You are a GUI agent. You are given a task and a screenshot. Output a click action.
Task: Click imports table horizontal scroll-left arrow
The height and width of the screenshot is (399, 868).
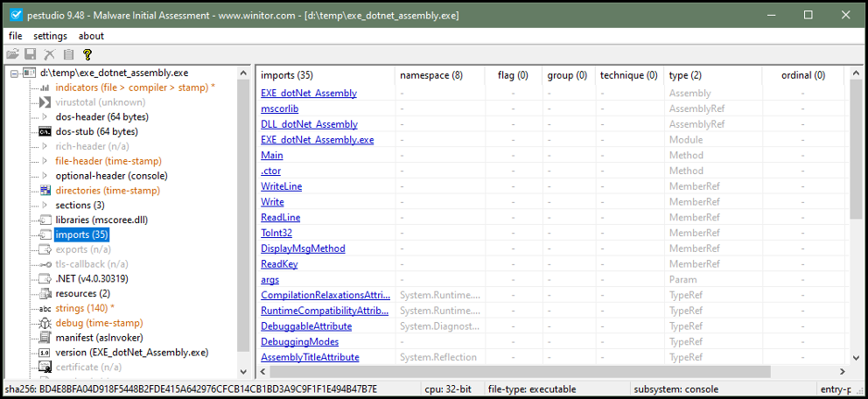click(263, 371)
